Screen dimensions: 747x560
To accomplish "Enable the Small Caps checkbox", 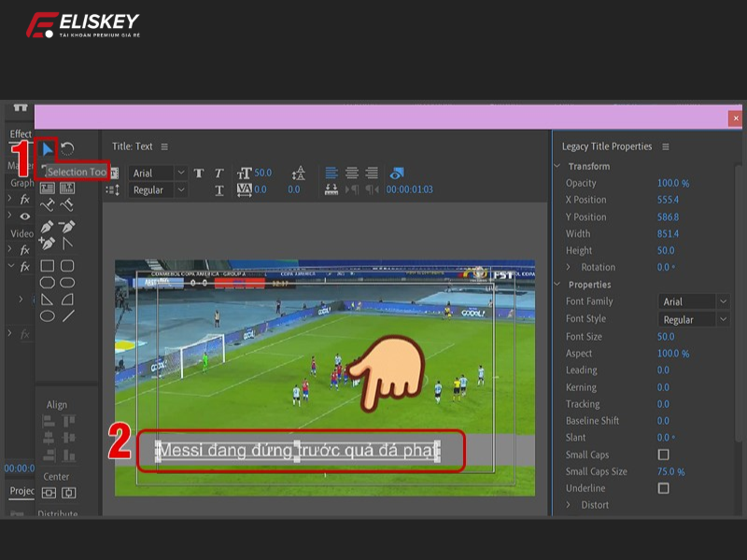I will click(663, 455).
